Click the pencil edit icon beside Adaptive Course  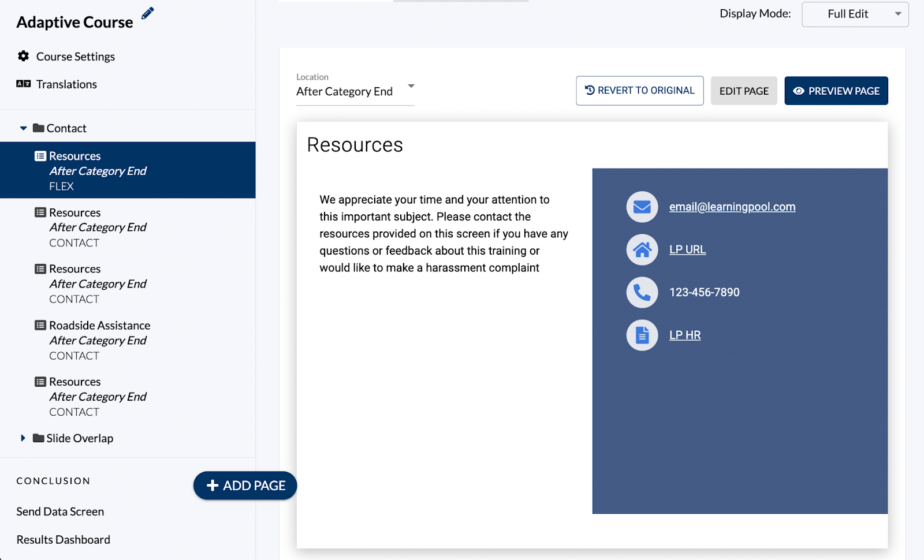pyautogui.click(x=148, y=13)
